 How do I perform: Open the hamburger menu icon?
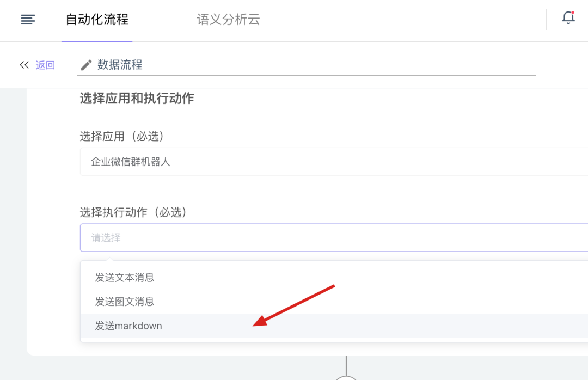click(28, 20)
